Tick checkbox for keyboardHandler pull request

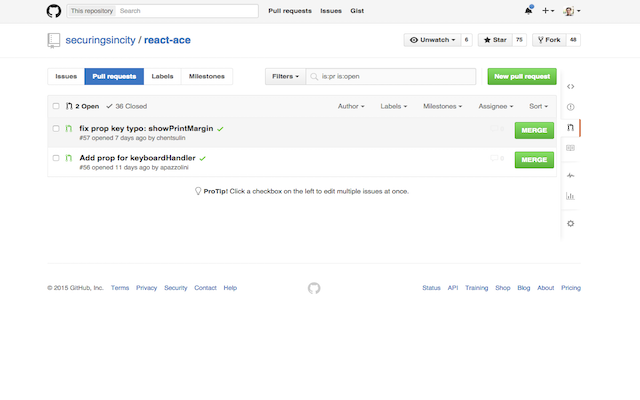[56, 158]
